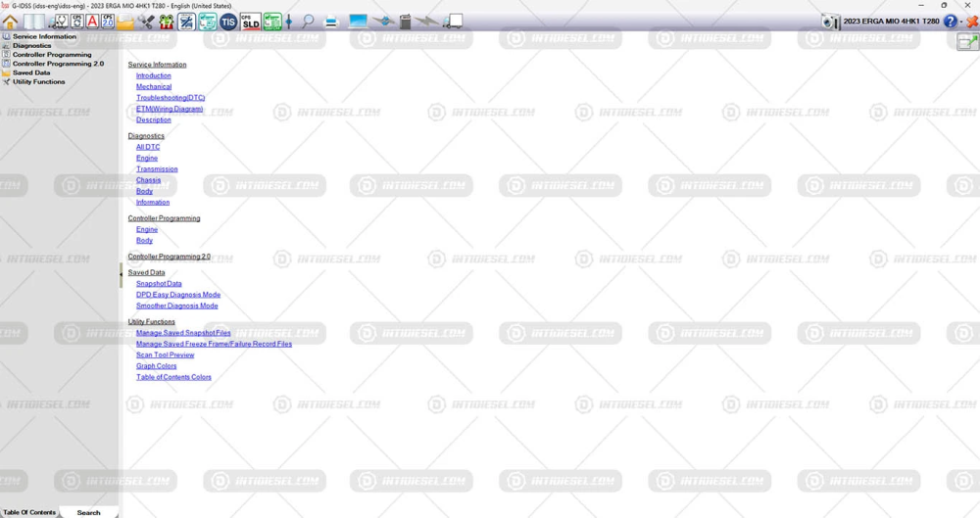The image size is (980, 518).
Task: Select Utility Functions in the sidebar tree
Action: [x=39, y=82]
